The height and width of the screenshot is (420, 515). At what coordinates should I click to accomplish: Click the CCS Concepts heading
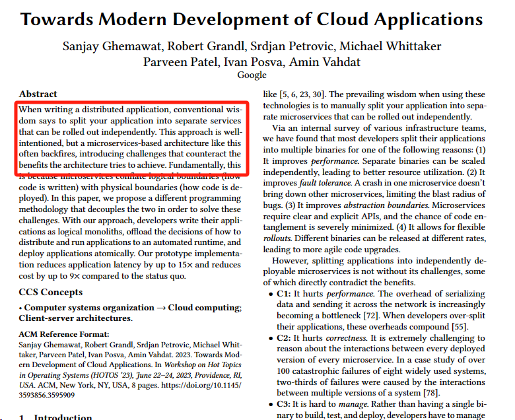coord(51,292)
